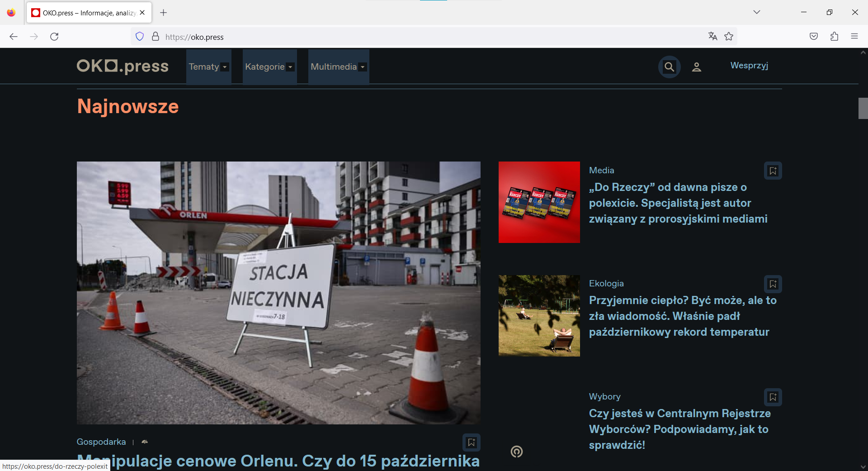Image resolution: width=868 pixels, height=471 pixels.
Task: Click the audio icon next to Gospodarka
Action: pos(144,442)
